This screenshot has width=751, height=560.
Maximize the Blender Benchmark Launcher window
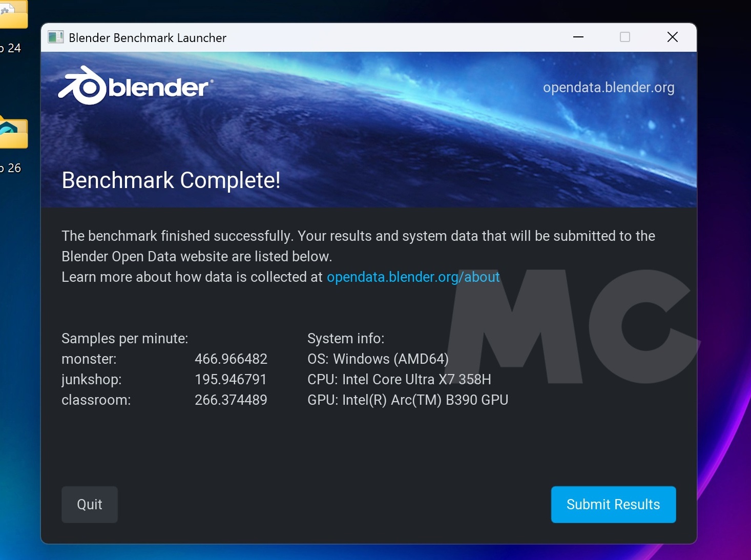coord(625,37)
